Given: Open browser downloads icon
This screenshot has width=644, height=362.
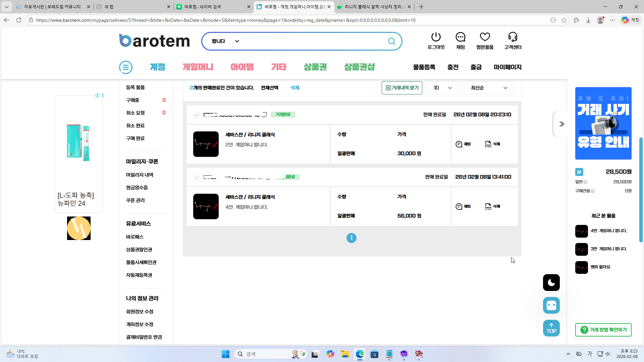Looking at the screenshot, I should coord(588,20).
